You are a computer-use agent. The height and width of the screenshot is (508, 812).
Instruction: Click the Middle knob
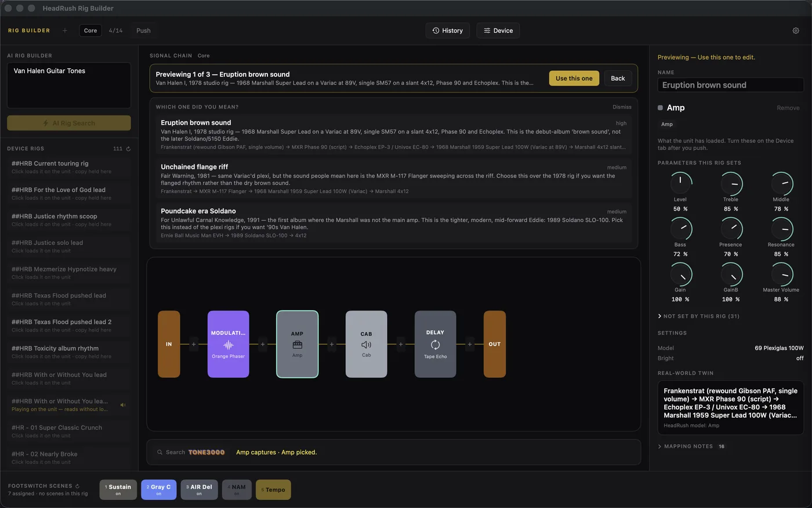[x=781, y=183]
